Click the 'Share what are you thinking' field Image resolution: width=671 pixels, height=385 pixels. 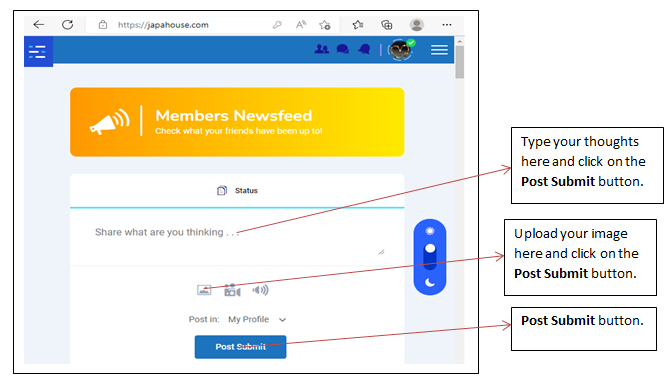(237, 237)
